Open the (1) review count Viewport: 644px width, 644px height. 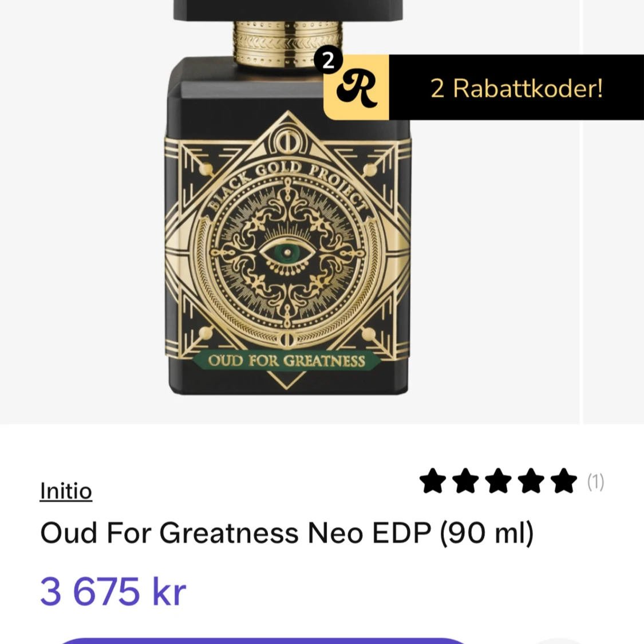(595, 482)
